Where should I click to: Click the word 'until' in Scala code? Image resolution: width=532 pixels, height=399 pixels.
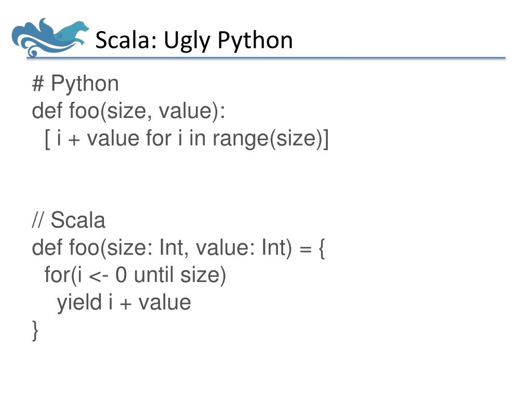pyautogui.click(x=154, y=274)
